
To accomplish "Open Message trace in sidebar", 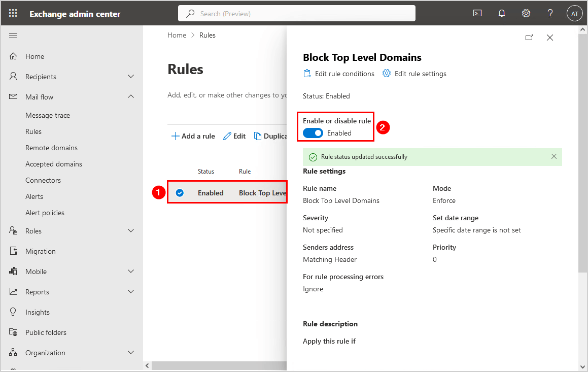I will [x=48, y=115].
